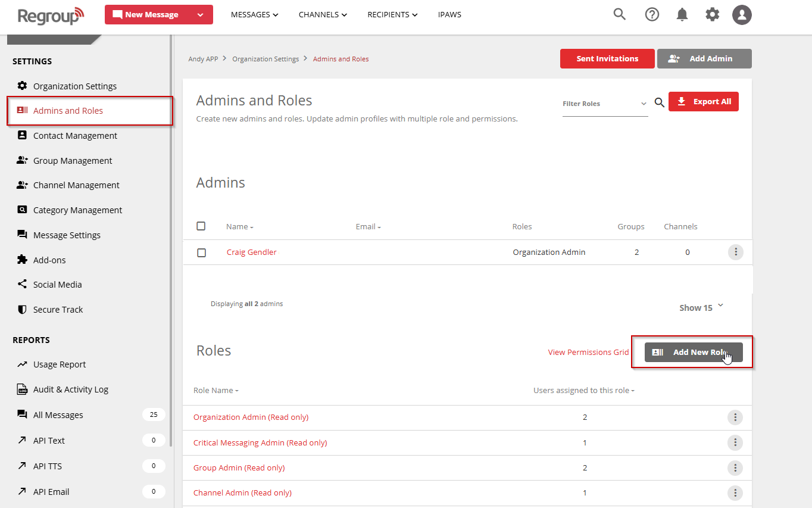Click the Organization Settings breadcrumb

click(266, 59)
